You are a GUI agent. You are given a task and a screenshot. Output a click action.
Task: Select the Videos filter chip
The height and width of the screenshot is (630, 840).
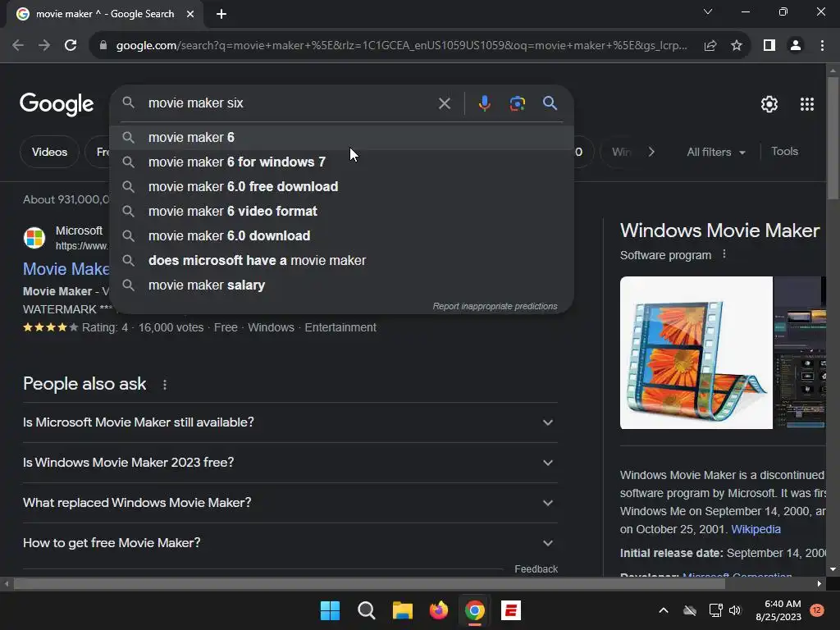pos(49,152)
